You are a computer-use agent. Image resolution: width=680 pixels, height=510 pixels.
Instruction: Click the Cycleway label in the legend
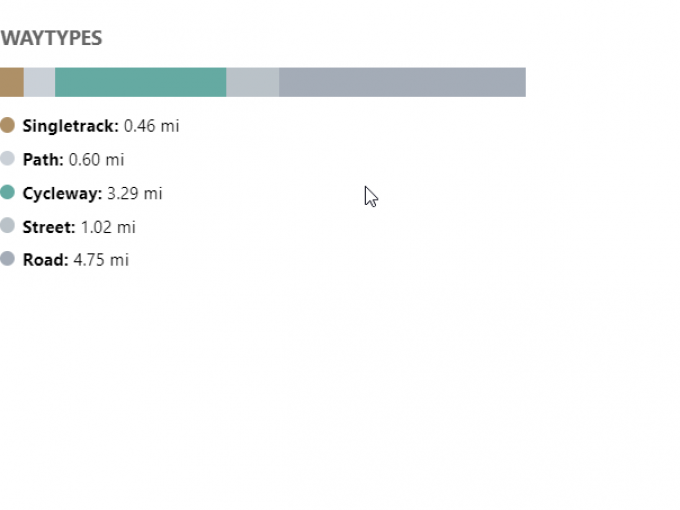click(62, 193)
